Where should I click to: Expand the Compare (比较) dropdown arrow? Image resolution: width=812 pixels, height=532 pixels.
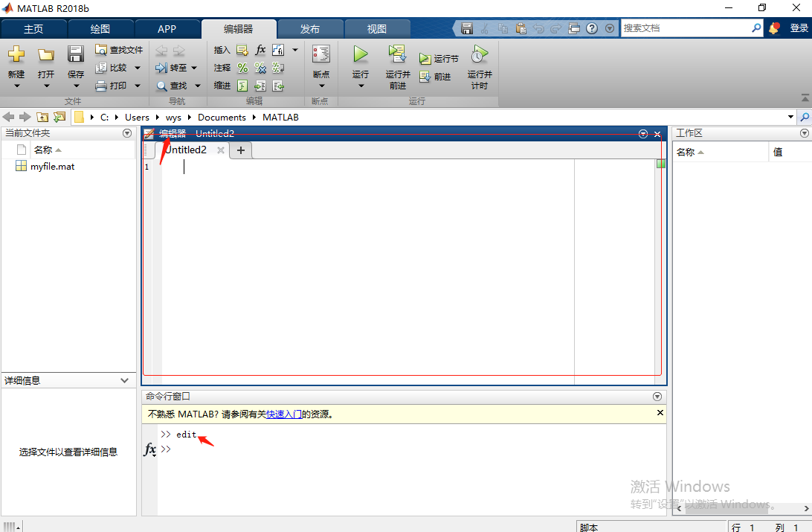(138, 68)
